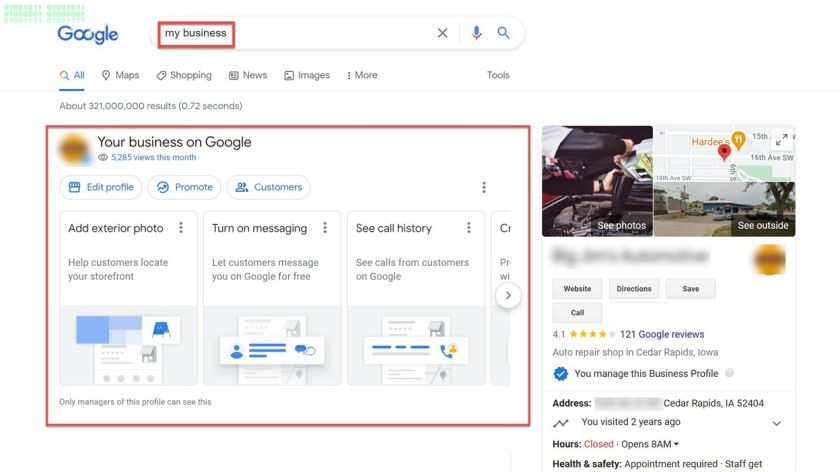Open the 121 Google reviews link
Image resolution: width=840 pixels, height=472 pixels.
point(661,334)
